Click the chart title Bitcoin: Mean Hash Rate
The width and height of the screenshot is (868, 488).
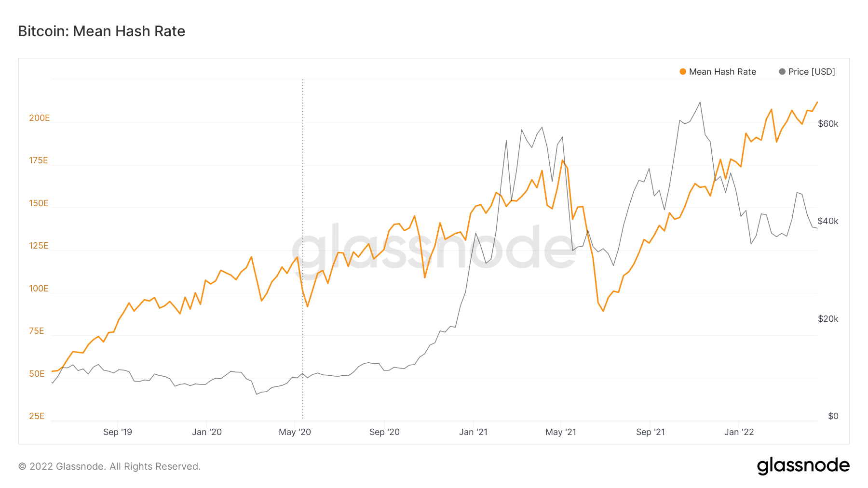(x=101, y=31)
